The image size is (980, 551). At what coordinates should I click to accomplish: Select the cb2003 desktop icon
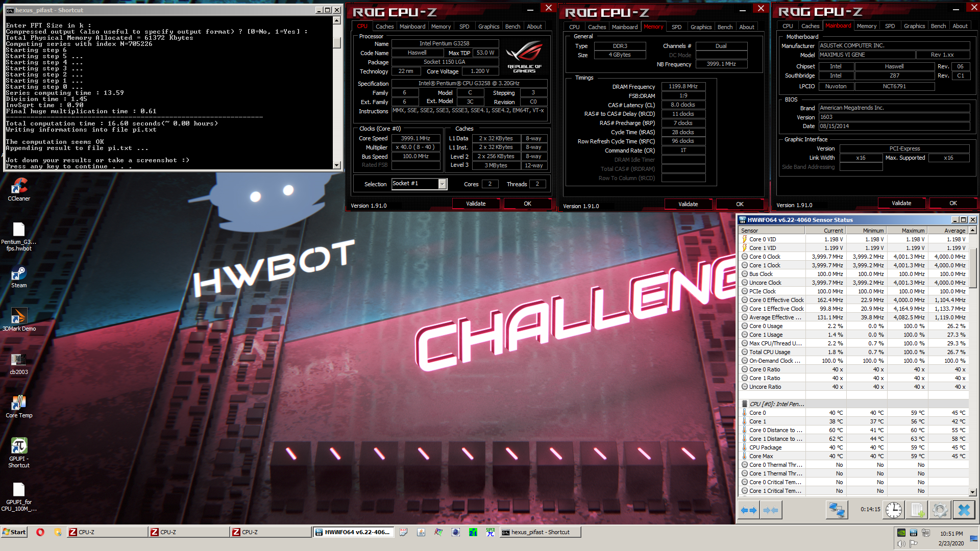[19, 364]
